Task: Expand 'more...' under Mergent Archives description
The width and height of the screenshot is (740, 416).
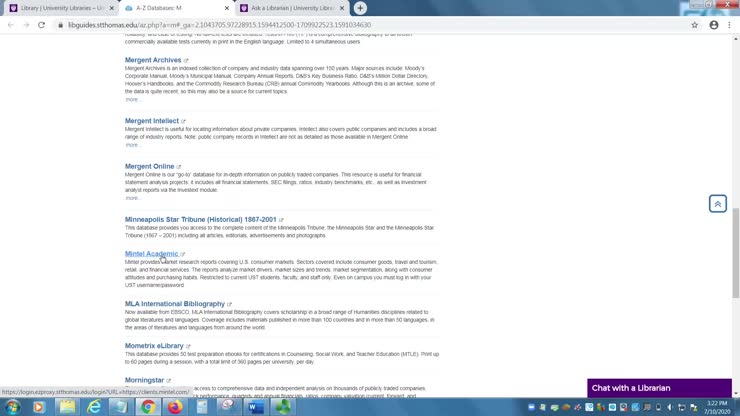Action: click(132, 99)
